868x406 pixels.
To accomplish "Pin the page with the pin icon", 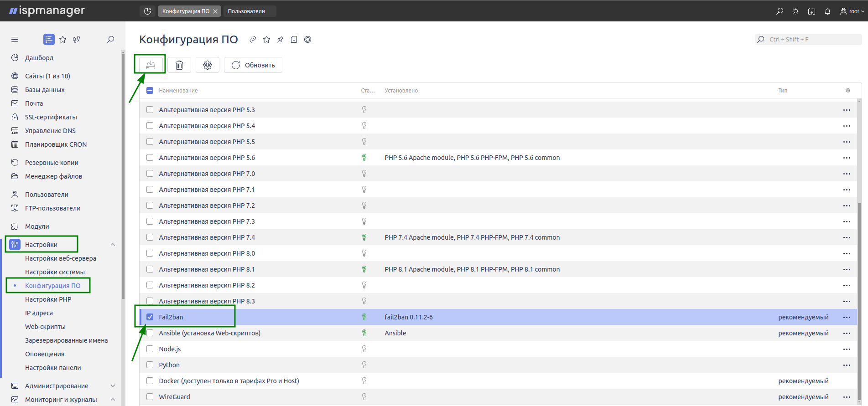I will point(280,40).
